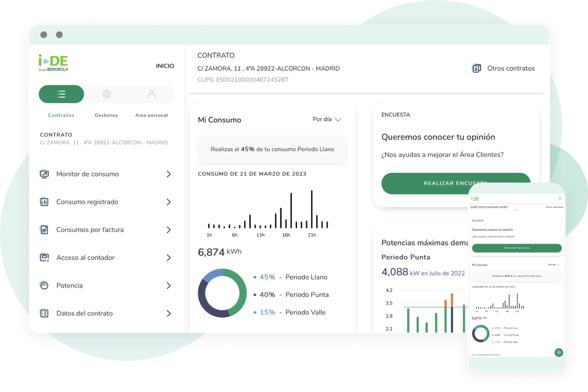Click the Otros contratos documents icon
Viewport: 588px width, 392px height.
476,68
